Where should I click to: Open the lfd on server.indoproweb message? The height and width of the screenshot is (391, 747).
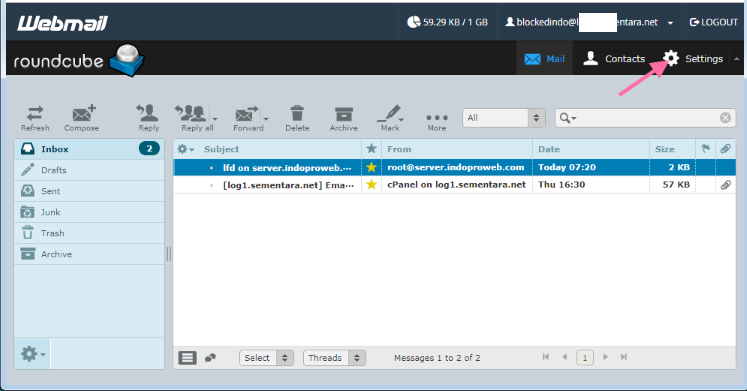pos(287,167)
